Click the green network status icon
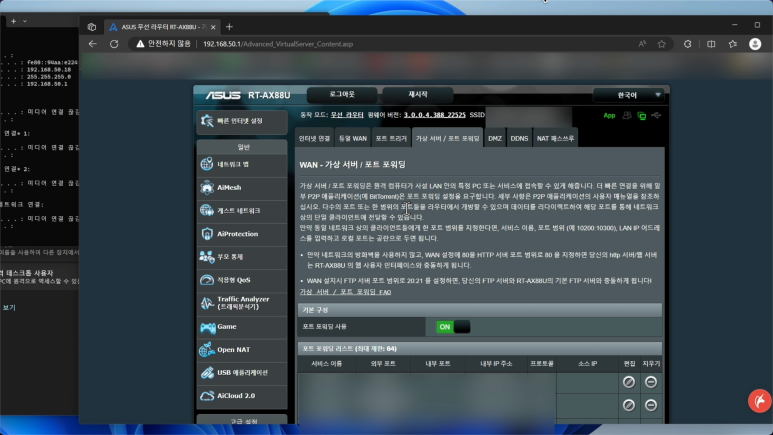 [641, 116]
